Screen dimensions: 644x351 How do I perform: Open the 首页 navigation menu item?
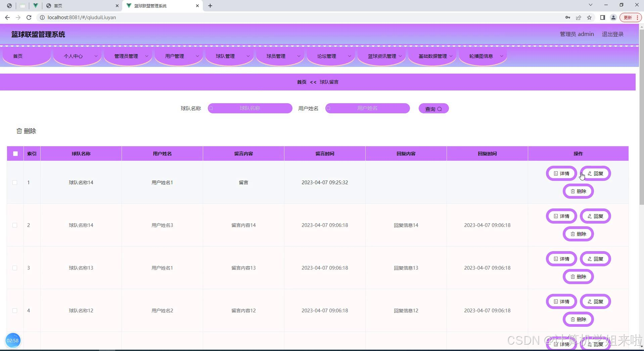click(27, 56)
